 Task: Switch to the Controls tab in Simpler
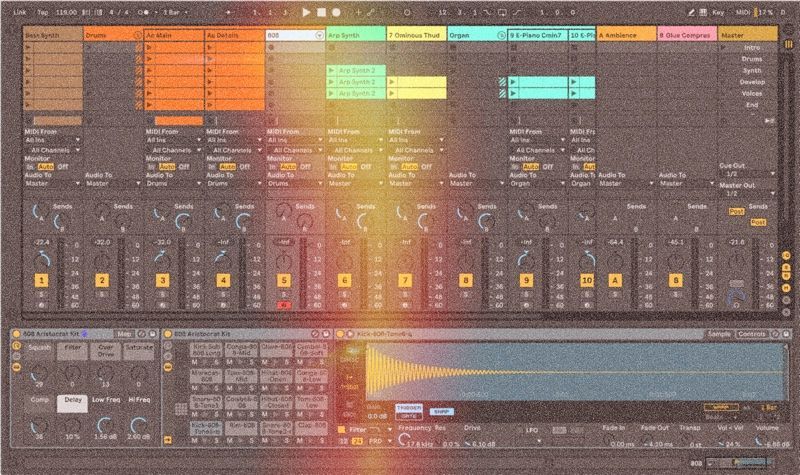click(x=752, y=334)
